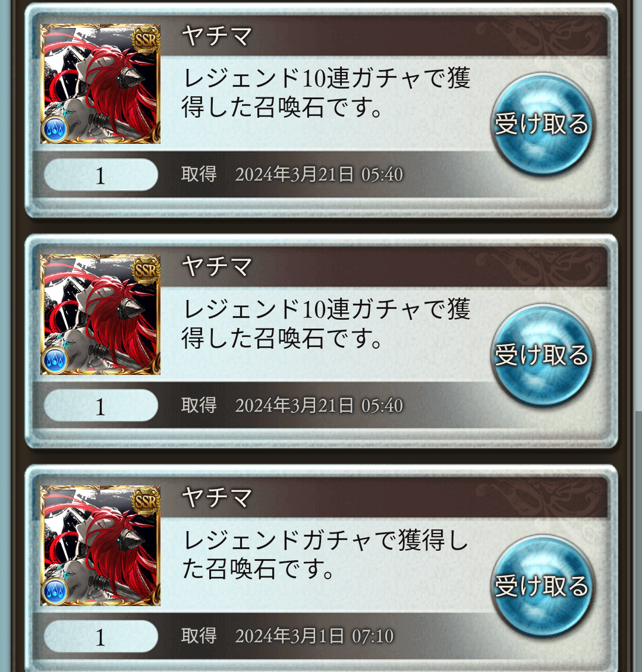Viewport: 642px width, 672px height.
Task: Select the quantity 1 pill on the middle card
Action: click(x=101, y=405)
